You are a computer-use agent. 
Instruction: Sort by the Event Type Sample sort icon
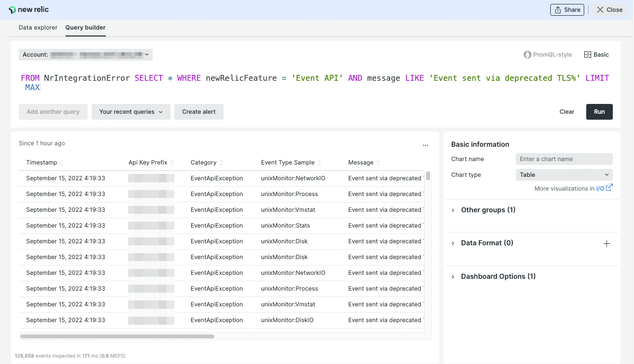pos(319,163)
